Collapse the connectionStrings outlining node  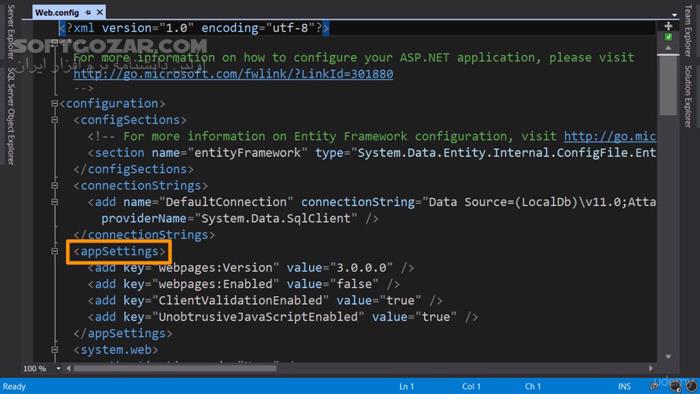54,186
